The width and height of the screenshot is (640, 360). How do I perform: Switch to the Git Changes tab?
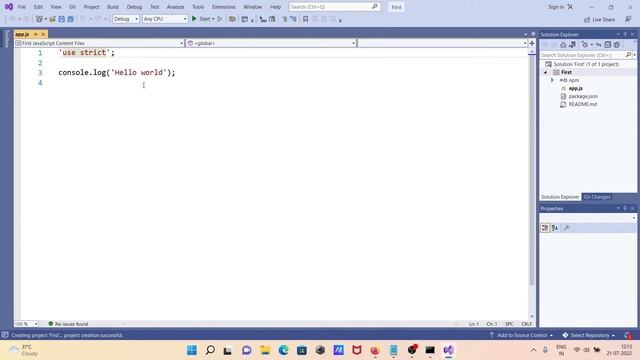(x=597, y=197)
